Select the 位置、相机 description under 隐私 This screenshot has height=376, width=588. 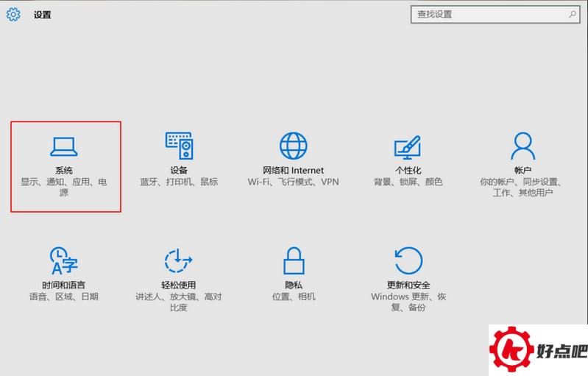[293, 297]
